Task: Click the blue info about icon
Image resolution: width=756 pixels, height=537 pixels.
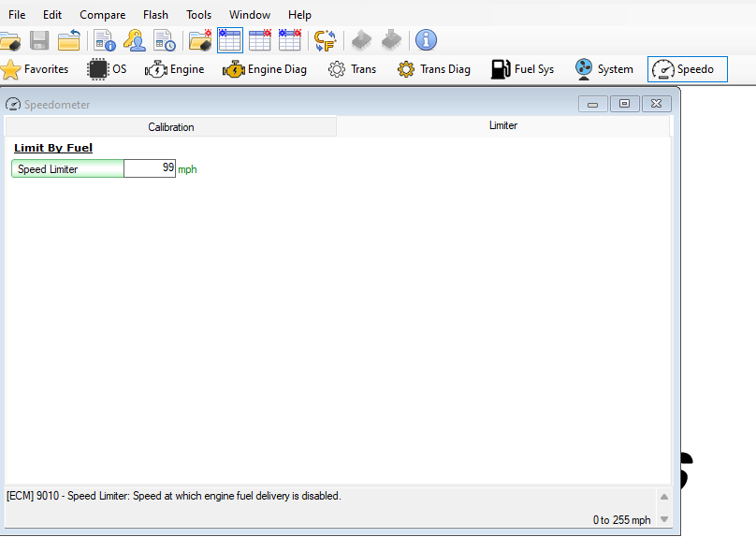Action: 427,40
